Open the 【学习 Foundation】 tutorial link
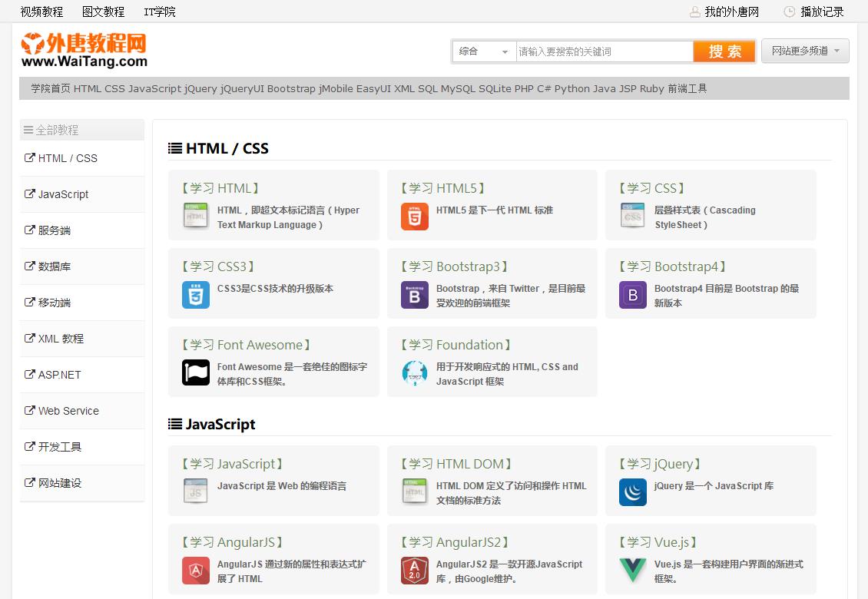 coord(456,345)
